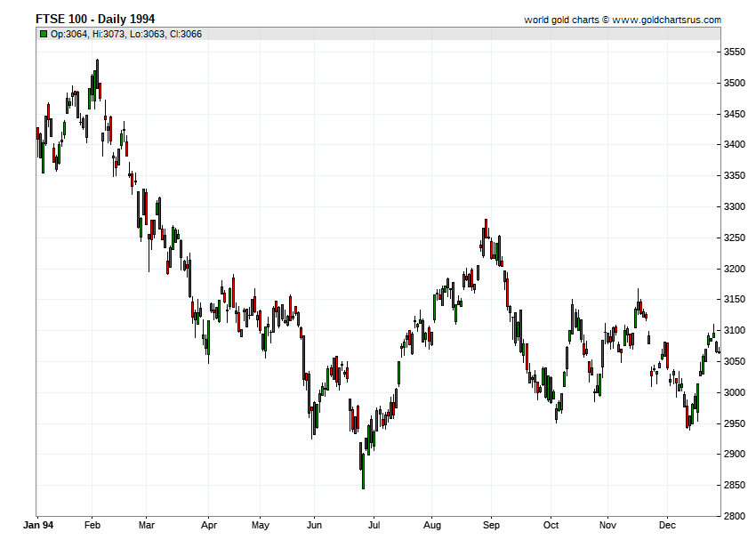Click the 3200 price axis label
The width and height of the screenshot is (756, 548).
pyautogui.click(x=735, y=269)
